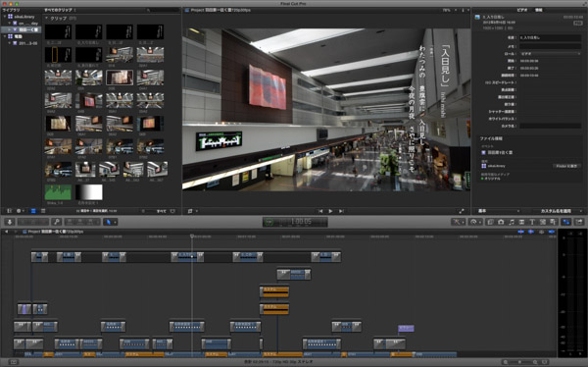
Task: Switch browser to list view
Action: [x=43, y=211]
